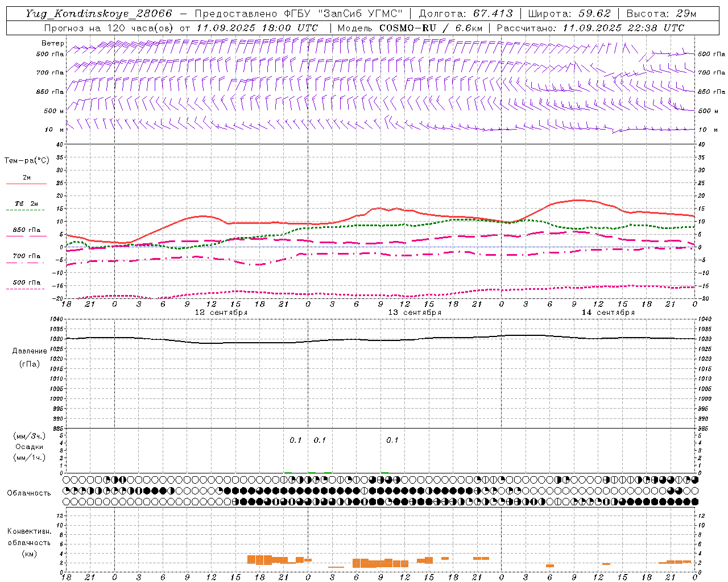
Task: Select forecast start time 11.09.2025 18:00 UTC
Action: [257, 28]
